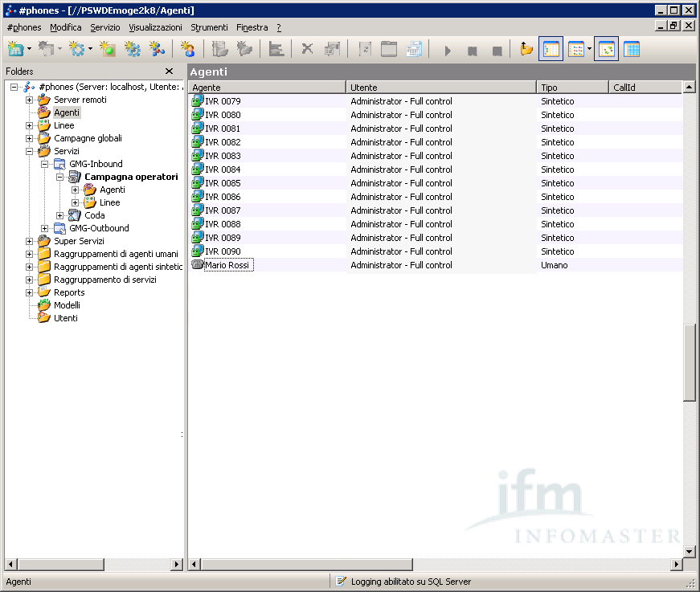
Task: Expand the Campagne globali node
Action: click(x=30, y=139)
